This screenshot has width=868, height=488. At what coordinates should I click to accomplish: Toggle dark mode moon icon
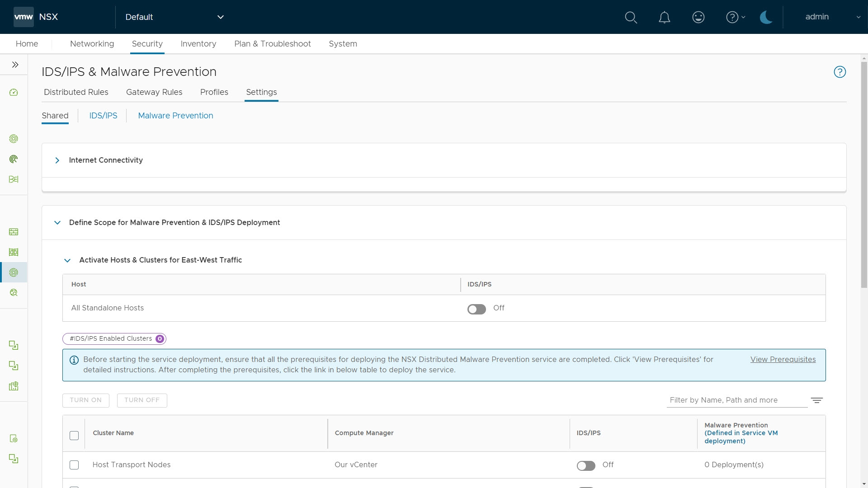tap(766, 17)
